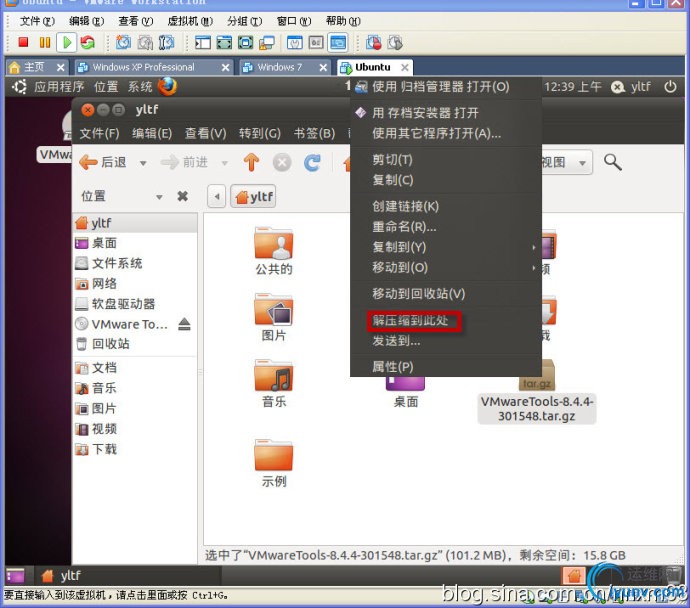
Task: Click the yltf path bar button
Action: pyautogui.click(x=253, y=196)
